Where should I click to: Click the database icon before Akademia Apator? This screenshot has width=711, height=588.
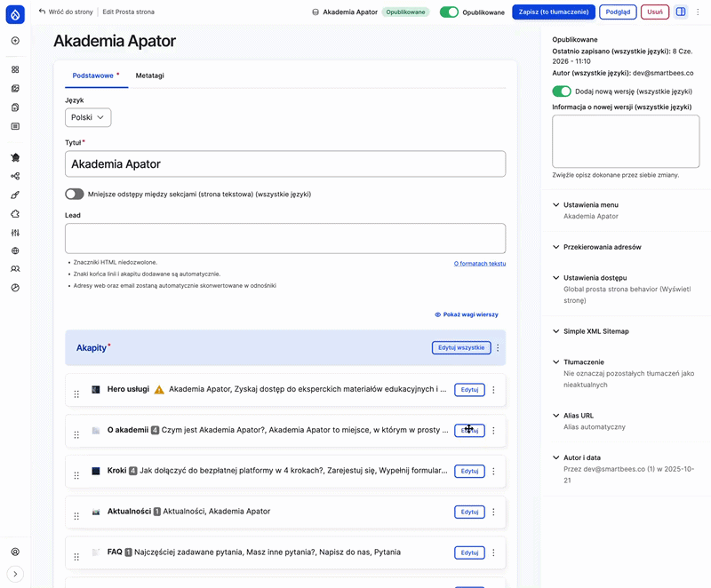tap(316, 12)
